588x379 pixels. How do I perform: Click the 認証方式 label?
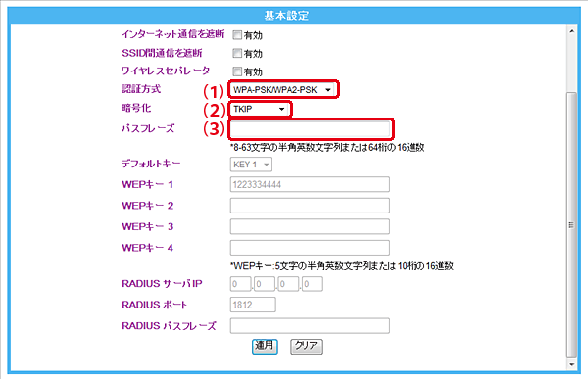141,89
